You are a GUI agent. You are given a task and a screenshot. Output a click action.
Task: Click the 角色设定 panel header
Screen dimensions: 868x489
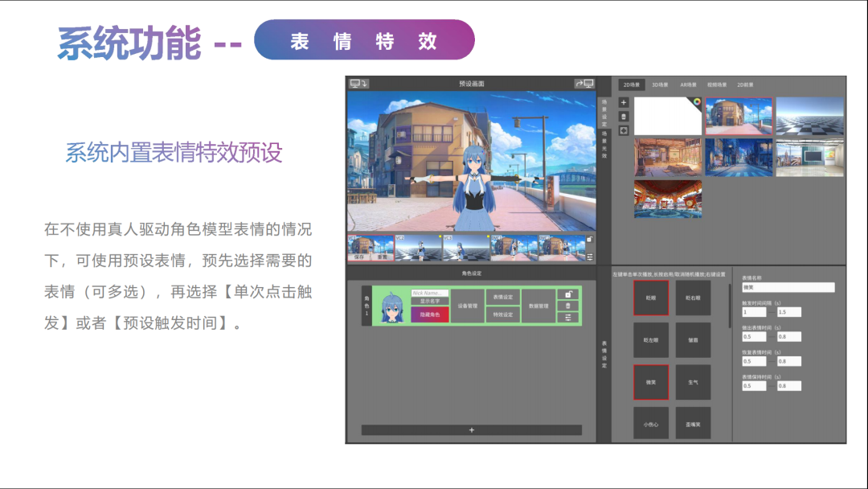point(472,273)
